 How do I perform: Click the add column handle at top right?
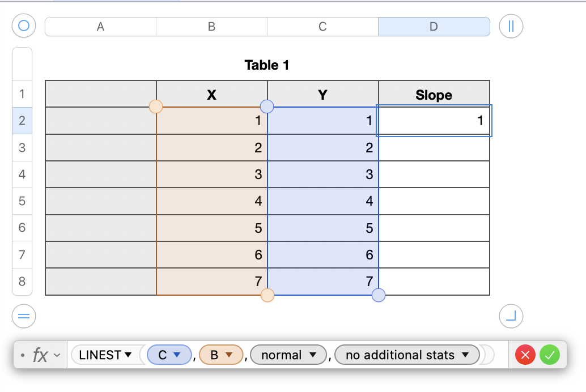511,26
